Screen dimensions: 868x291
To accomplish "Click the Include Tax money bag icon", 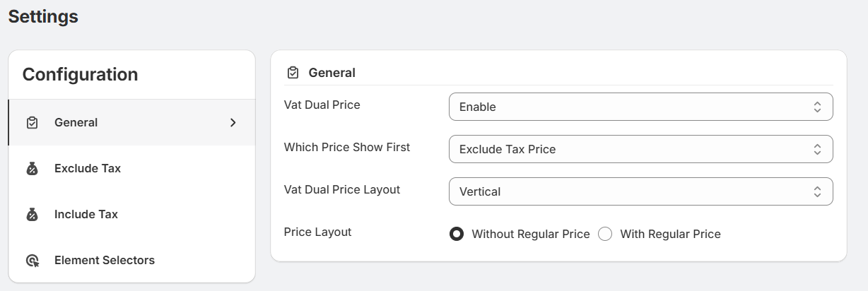I will (32, 215).
